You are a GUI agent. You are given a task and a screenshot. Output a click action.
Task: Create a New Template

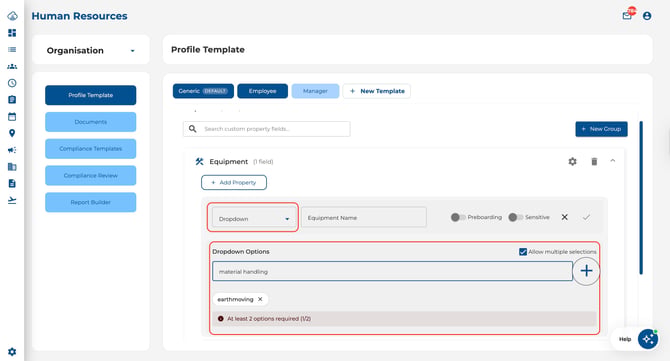click(377, 91)
